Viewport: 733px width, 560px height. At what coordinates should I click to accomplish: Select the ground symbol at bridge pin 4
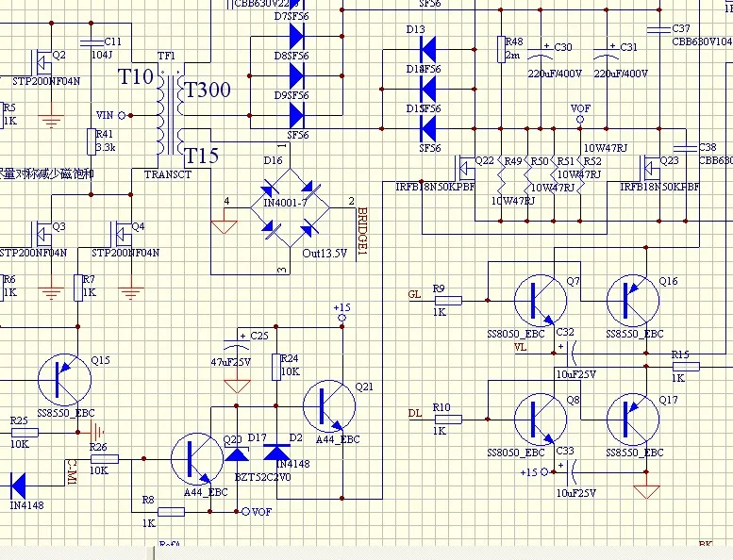[x=224, y=227]
